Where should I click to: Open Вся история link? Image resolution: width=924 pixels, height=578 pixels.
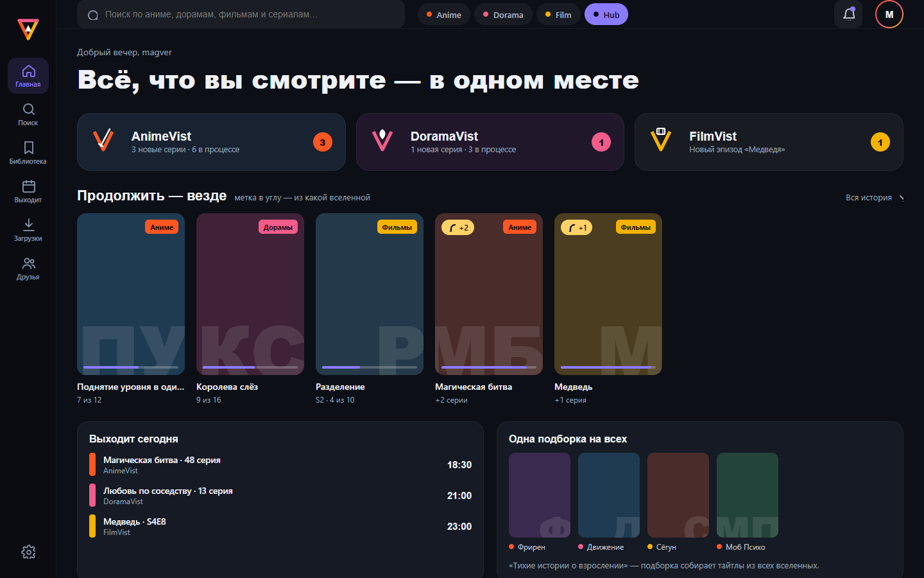click(875, 198)
